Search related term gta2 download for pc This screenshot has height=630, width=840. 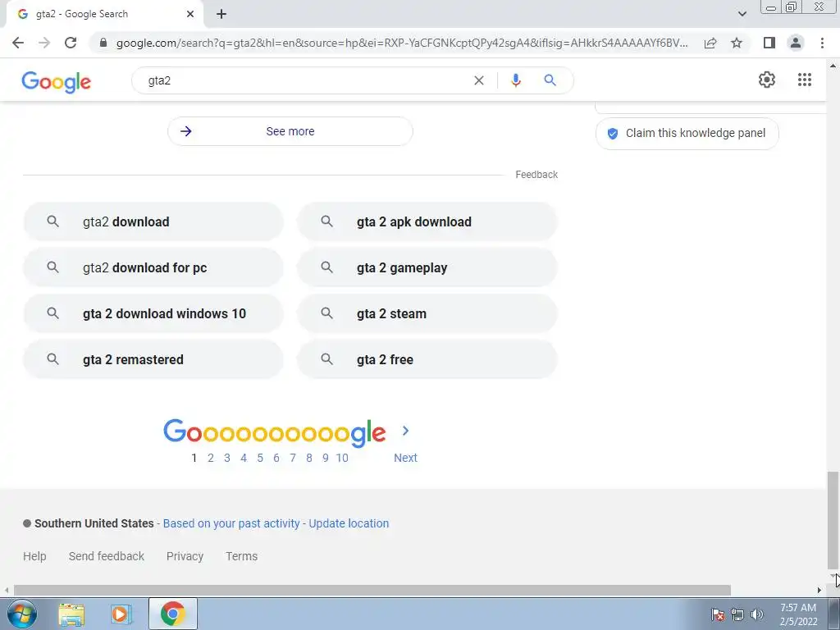[153, 267]
